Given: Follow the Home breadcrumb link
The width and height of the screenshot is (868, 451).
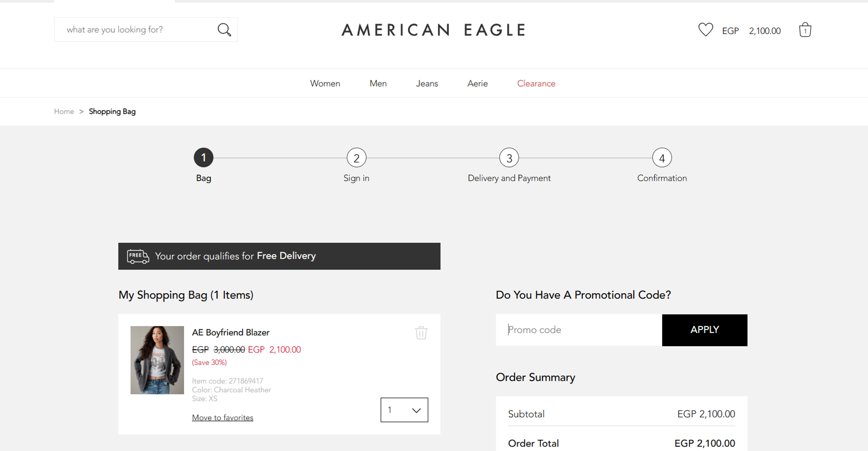Looking at the screenshot, I should [x=64, y=111].
